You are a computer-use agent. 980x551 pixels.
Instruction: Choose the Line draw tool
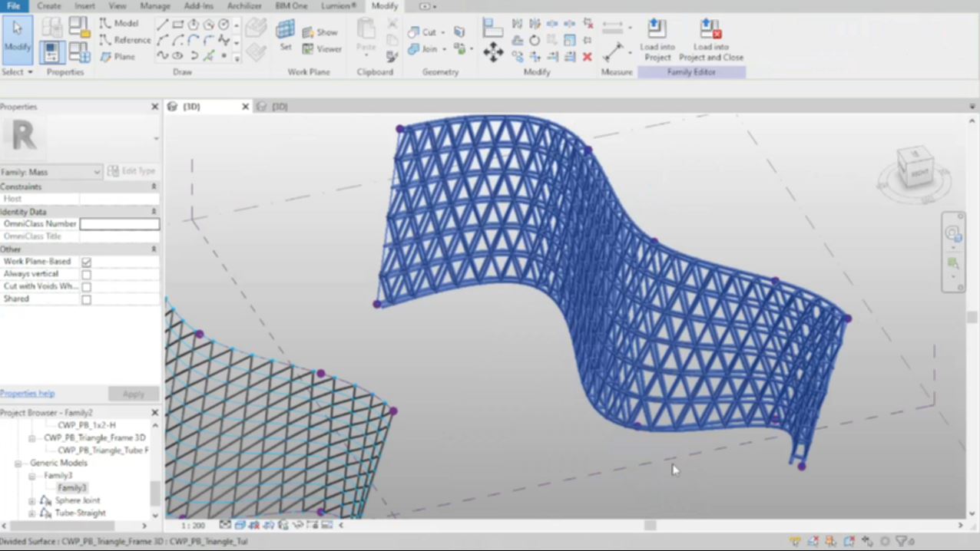pyautogui.click(x=163, y=25)
